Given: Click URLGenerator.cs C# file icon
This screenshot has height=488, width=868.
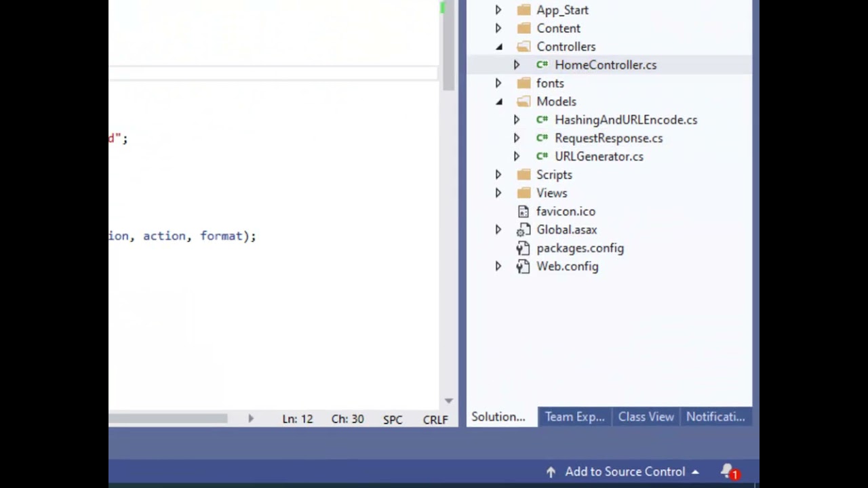Looking at the screenshot, I should pos(542,157).
